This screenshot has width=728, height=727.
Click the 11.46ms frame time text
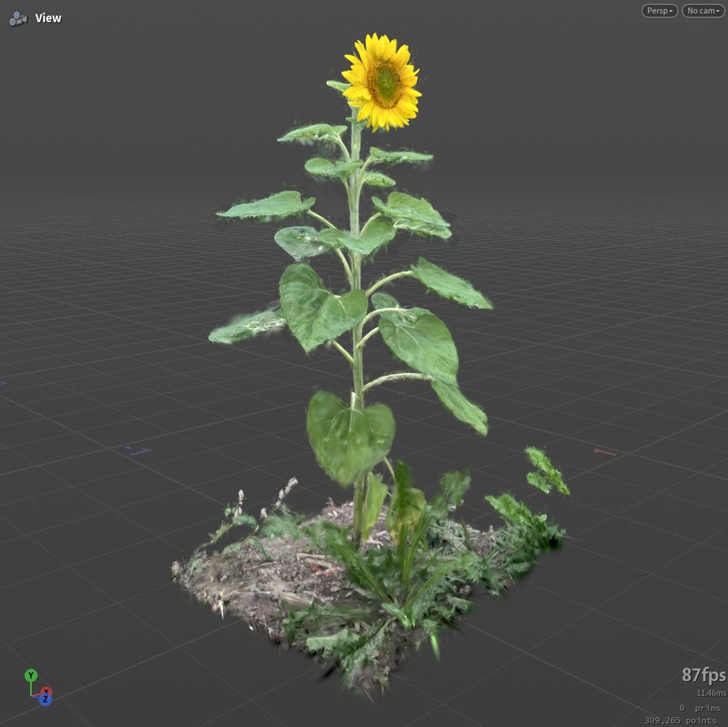711,693
